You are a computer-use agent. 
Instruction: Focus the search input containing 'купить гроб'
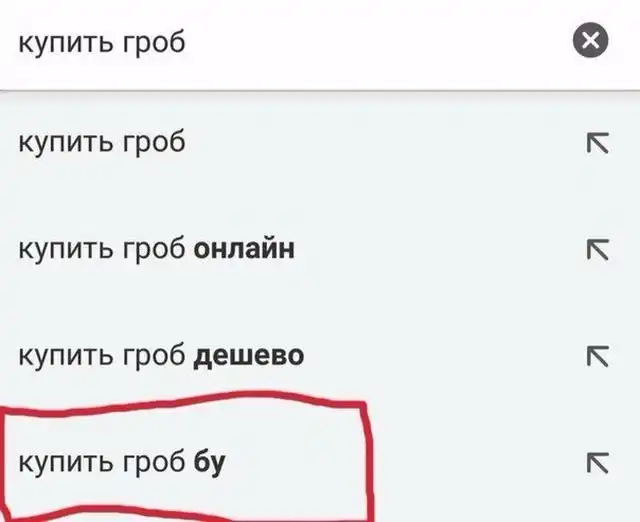[x=286, y=42]
